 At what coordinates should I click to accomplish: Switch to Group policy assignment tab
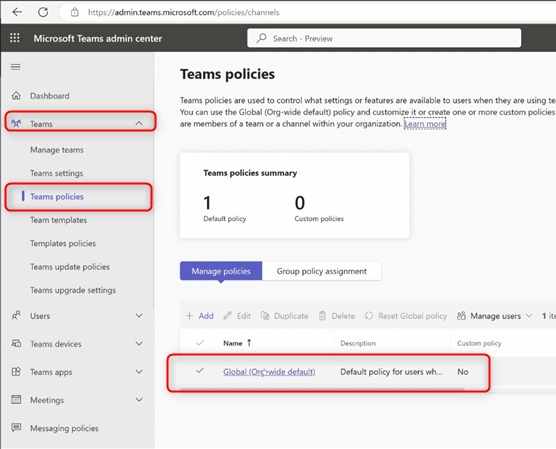322,271
